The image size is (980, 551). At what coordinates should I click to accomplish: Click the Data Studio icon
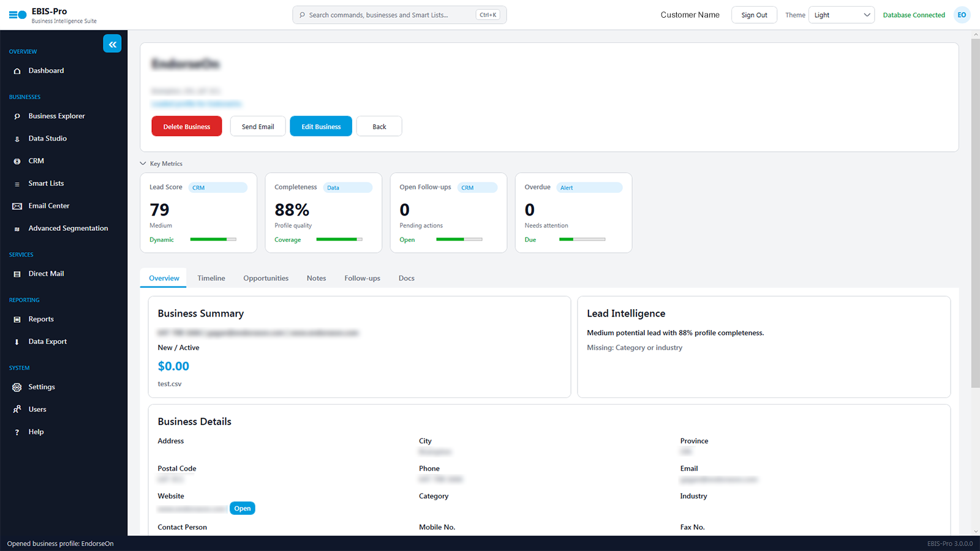(x=17, y=139)
